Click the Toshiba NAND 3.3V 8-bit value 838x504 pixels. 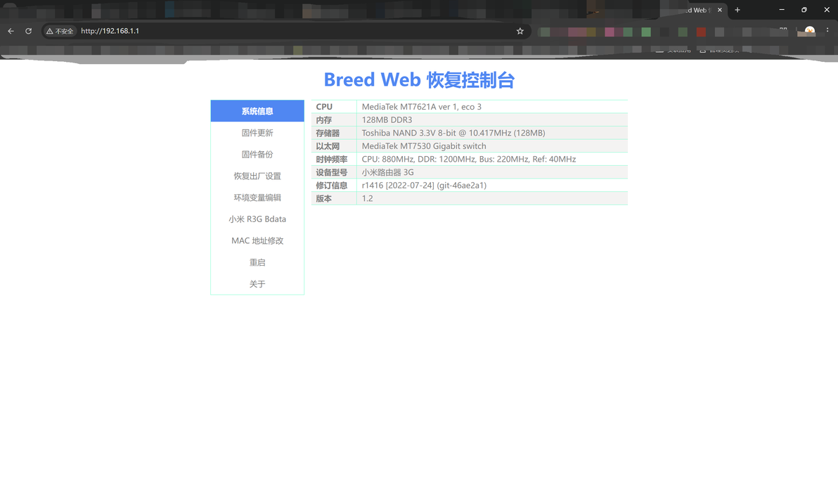453,133
